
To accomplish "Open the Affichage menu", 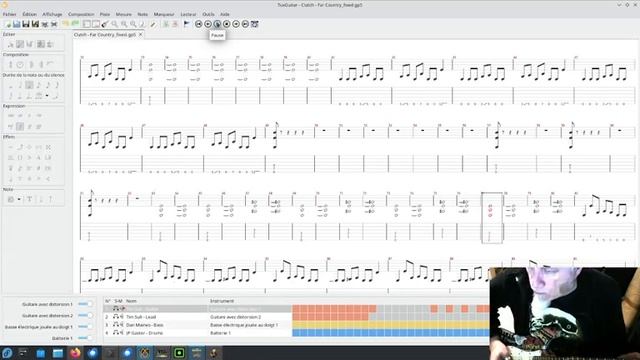I will 52,14.
